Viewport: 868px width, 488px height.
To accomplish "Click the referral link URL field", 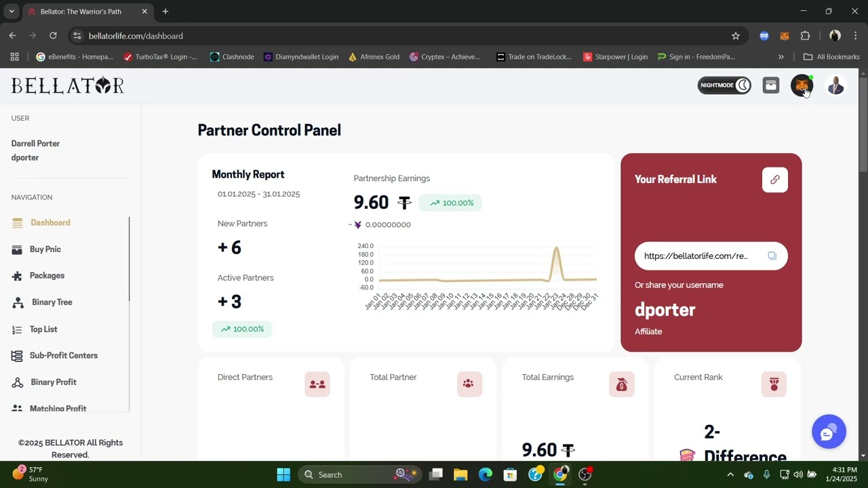I will click(711, 256).
